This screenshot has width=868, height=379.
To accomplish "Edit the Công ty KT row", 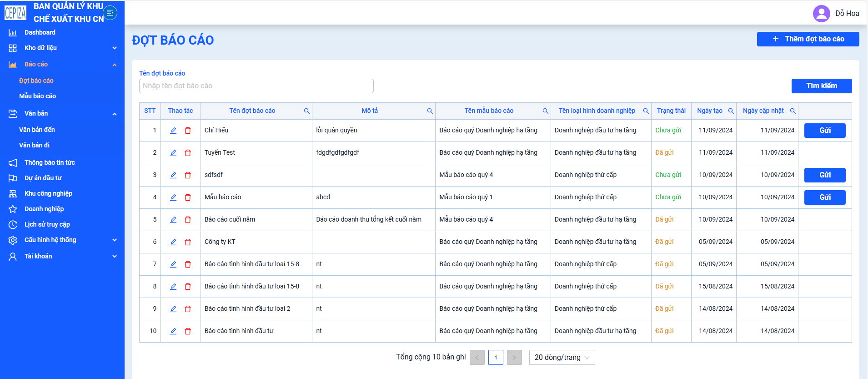I will click(173, 242).
